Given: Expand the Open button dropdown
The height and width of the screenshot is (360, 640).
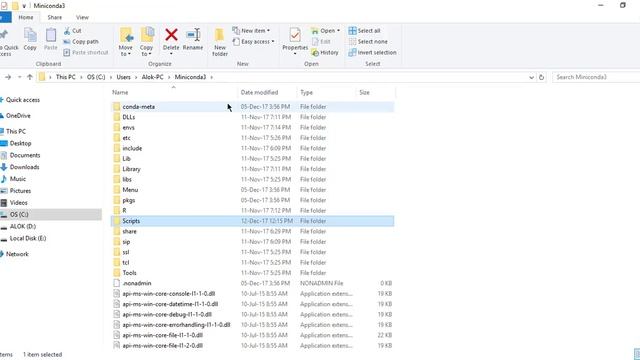Looking at the screenshot, I should (x=338, y=31).
